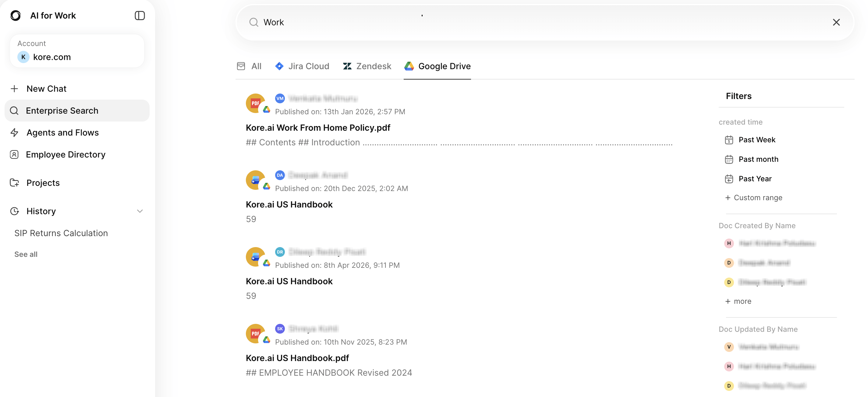Click the plus icon next to New Chat

tap(14, 89)
